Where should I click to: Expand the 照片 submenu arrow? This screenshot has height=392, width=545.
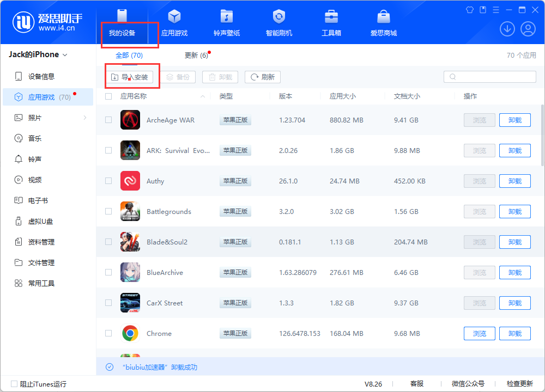coord(85,118)
